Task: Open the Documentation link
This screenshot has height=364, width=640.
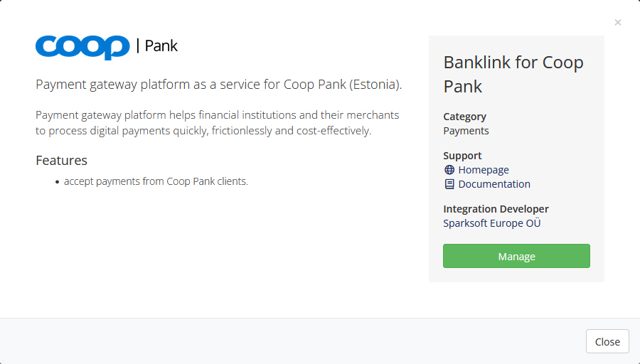Action: coord(494,184)
